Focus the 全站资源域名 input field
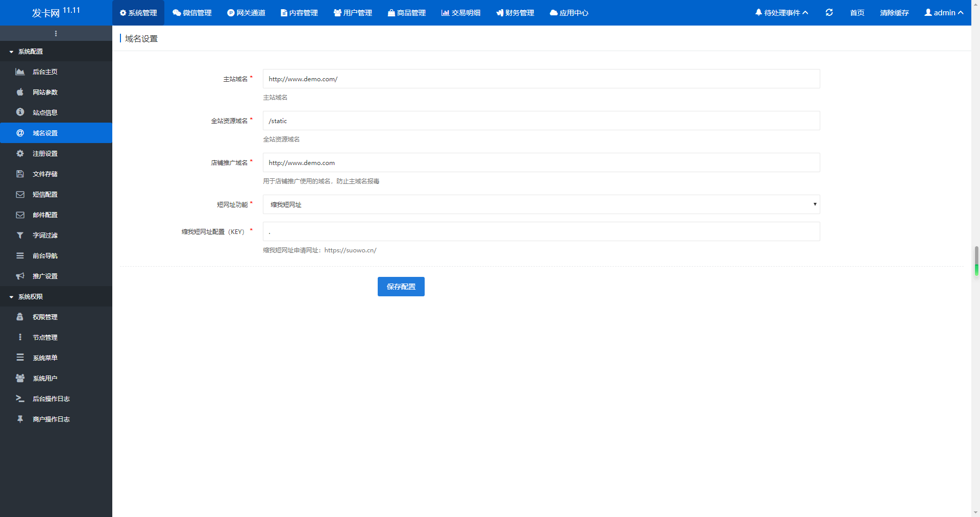 (541, 121)
